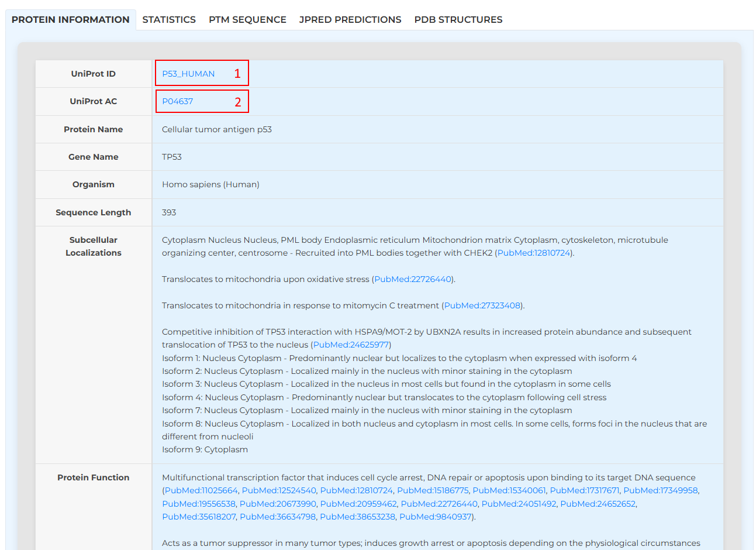The image size is (756, 550).
Task: Open PubMed:27323408 mitomycin C reference
Action: coord(482,305)
